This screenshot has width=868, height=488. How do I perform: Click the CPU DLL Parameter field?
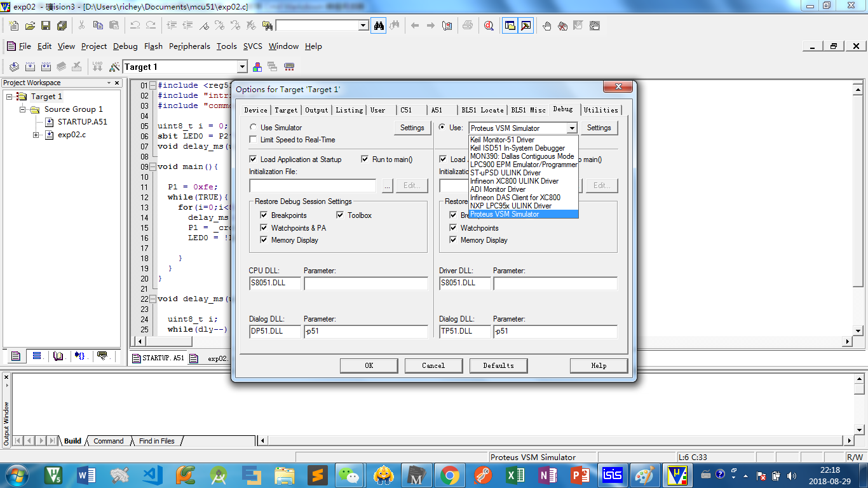click(x=366, y=283)
